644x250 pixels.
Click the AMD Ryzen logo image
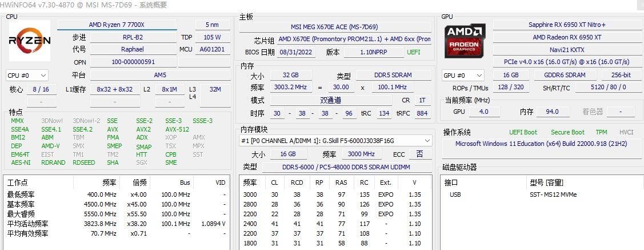(30, 41)
